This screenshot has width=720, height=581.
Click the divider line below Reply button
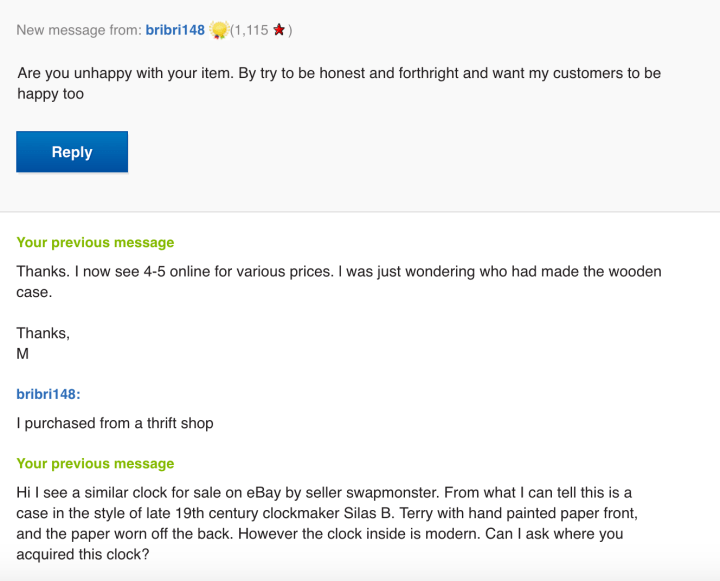point(360,212)
